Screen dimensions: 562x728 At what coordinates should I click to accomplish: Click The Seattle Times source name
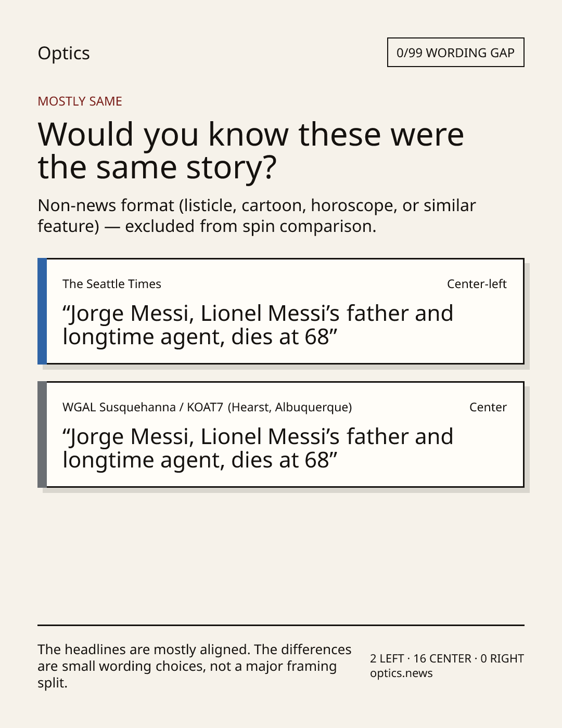click(112, 284)
